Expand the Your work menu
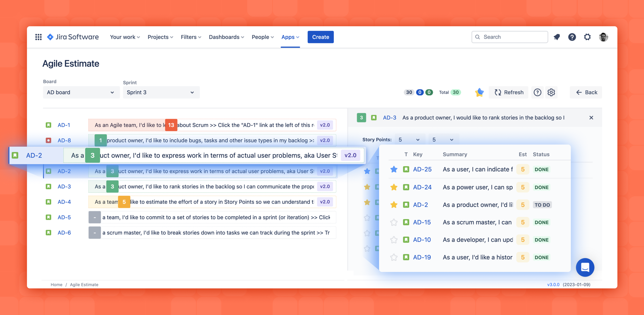Screen dimensions: 644x315 [x=125, y=37]
